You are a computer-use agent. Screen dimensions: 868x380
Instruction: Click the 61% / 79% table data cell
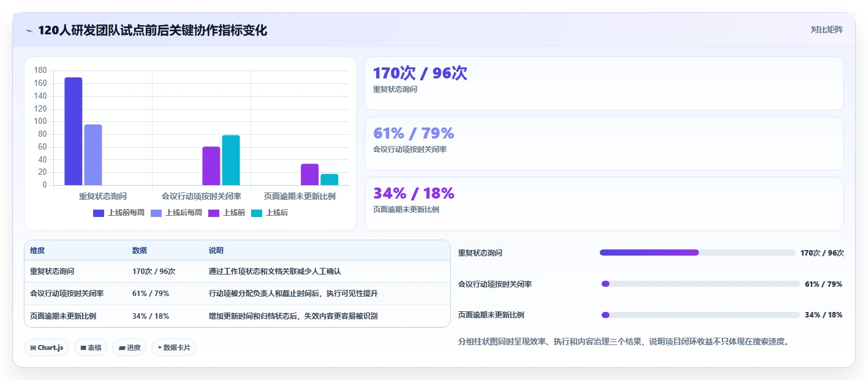coord(151,294)
